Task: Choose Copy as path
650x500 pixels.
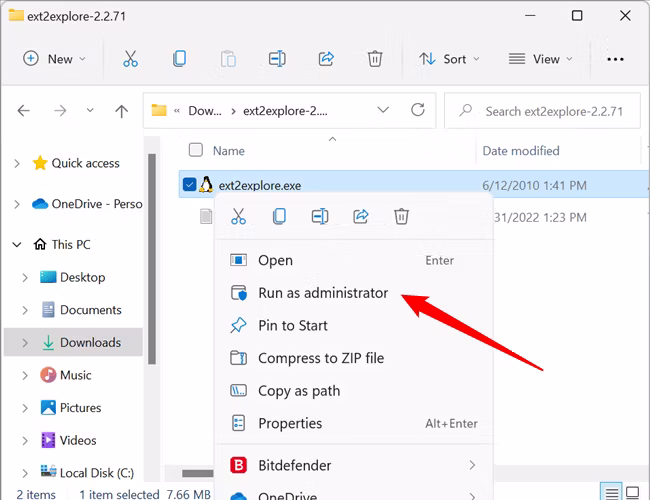Action: pos(354,391)
